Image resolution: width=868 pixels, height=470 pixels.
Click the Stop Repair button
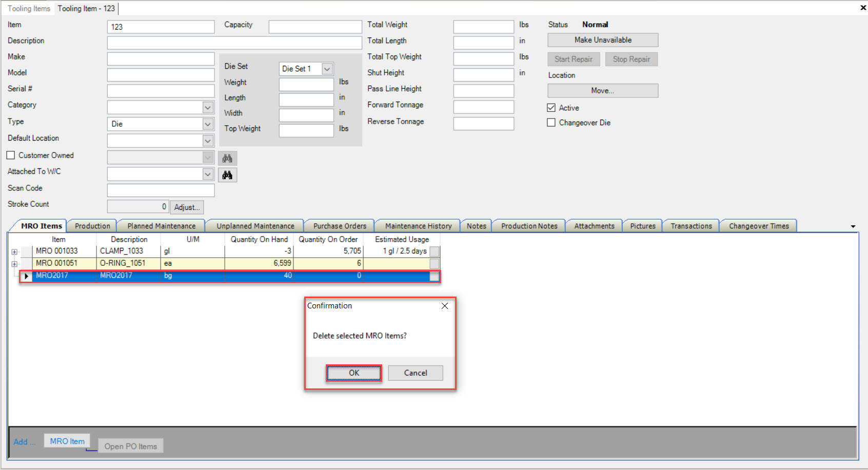click(632, 60)
